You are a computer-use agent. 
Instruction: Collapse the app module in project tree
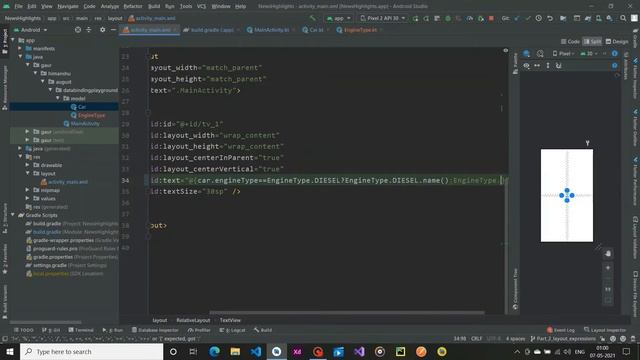[x=13, y=40]
